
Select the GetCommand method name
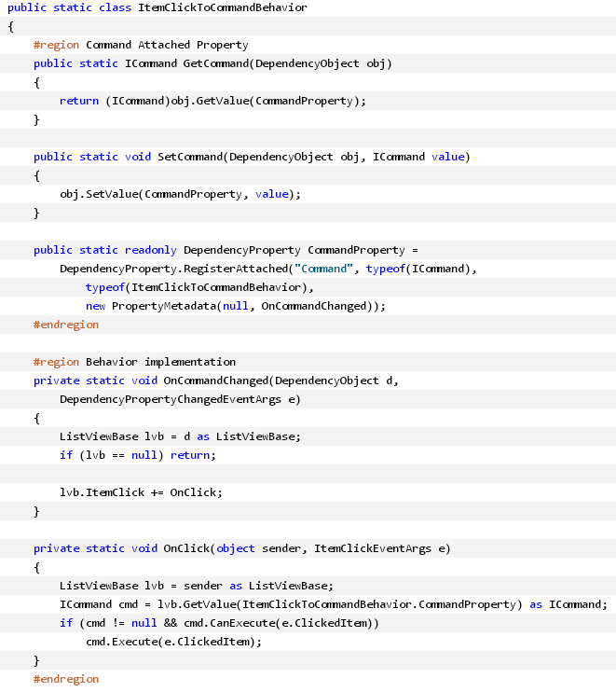click(216, 63)
